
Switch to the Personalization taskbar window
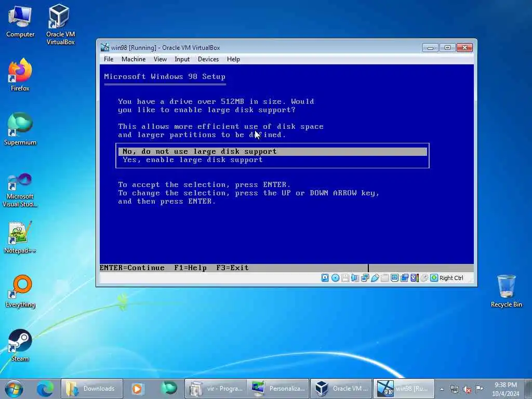tap(278, 389)
